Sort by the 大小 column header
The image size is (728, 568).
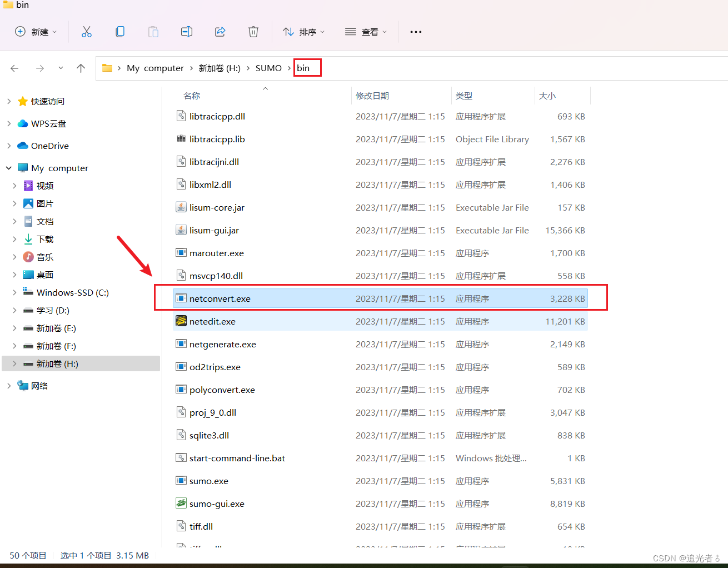(x=547, y=96)
